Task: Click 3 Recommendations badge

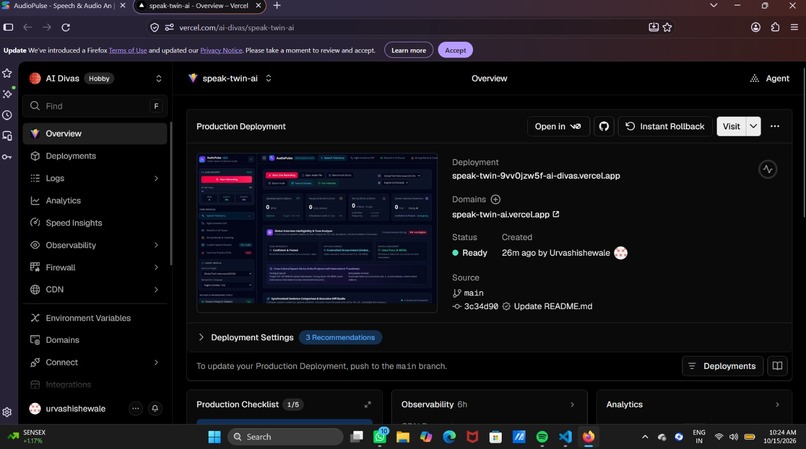Action: [340, 337]
